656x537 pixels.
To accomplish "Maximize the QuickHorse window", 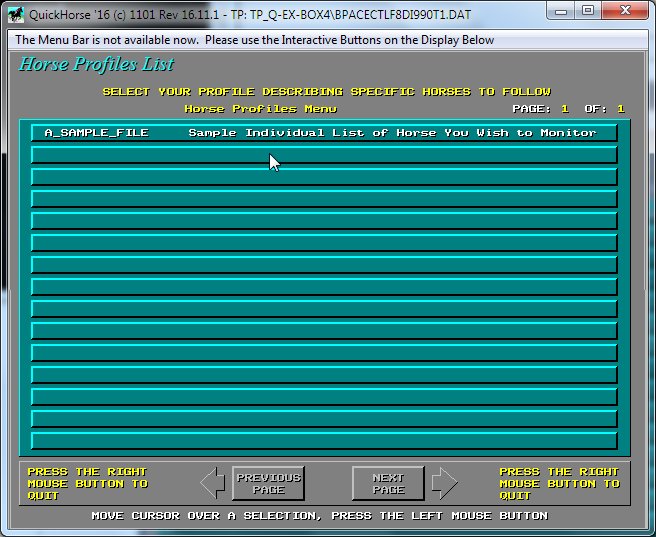I will point(587,11).
